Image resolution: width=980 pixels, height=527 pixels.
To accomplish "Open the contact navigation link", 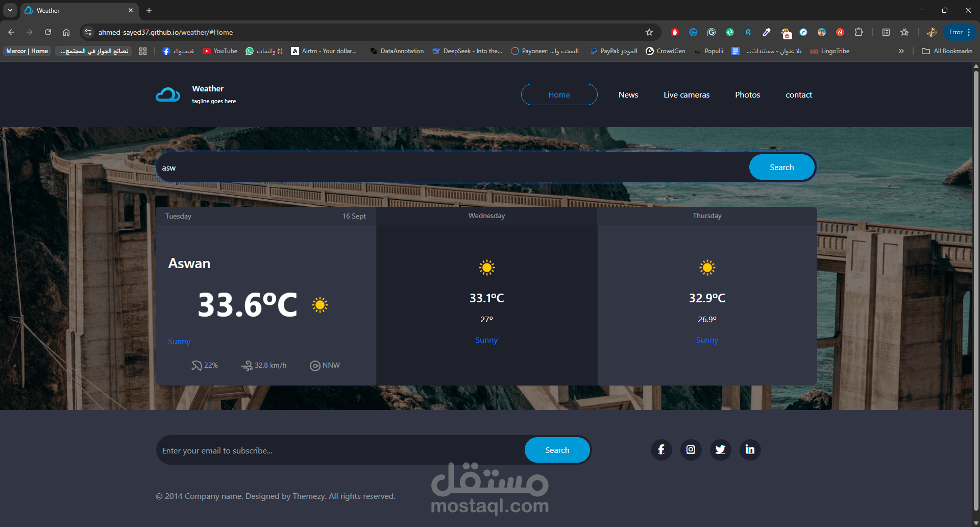I will click(799, 94).
